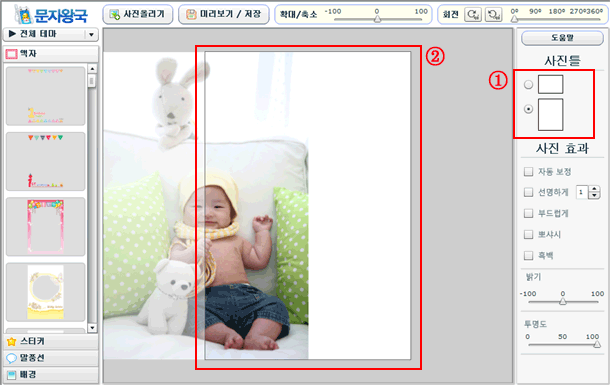
Task: Select the 액자 frame section
Action: 51,54
